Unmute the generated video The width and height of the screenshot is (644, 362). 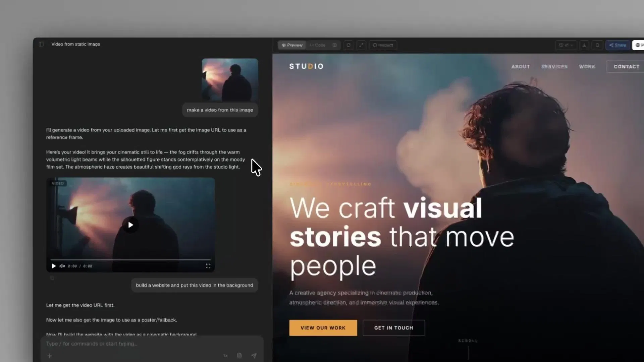pos(62,266)
